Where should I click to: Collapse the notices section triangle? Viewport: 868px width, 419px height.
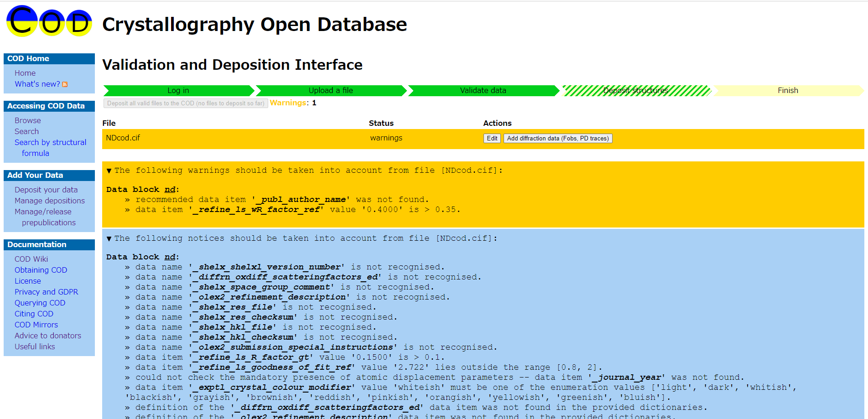[109, 239]
